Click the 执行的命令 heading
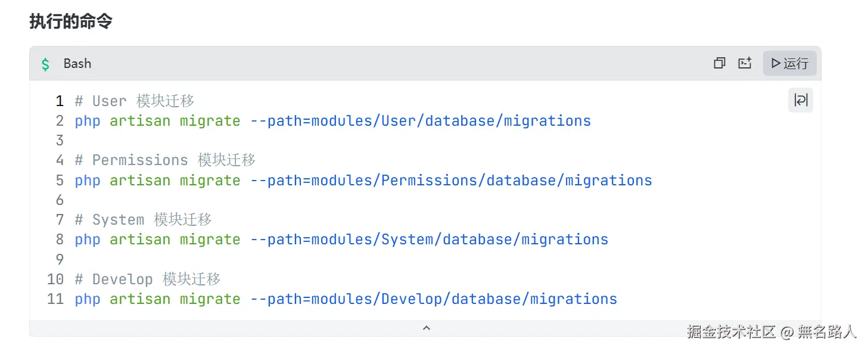The width and height of the screenshot is (868, 351). coord(71,22)
